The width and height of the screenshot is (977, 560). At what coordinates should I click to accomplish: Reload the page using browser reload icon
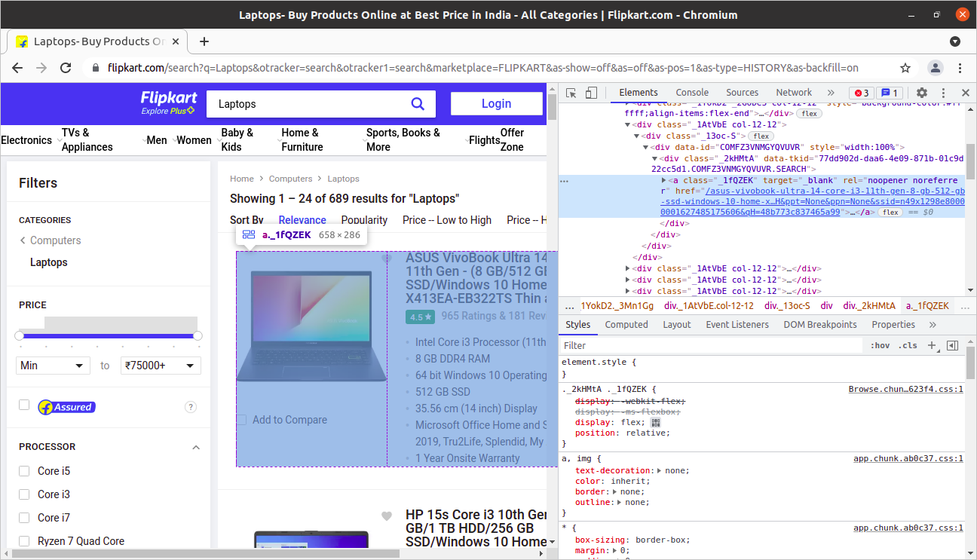pos(66,68)
